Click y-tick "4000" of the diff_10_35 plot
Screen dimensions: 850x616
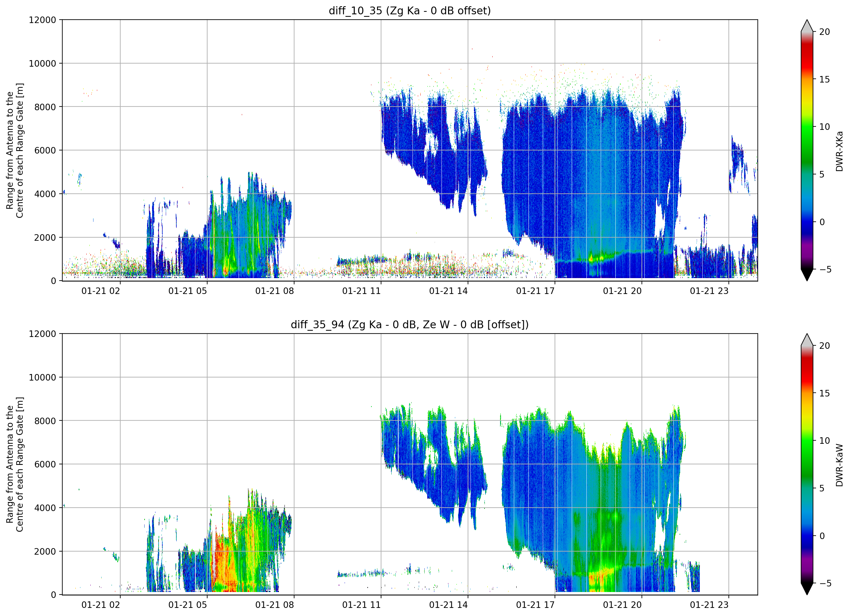click(45, 194)
